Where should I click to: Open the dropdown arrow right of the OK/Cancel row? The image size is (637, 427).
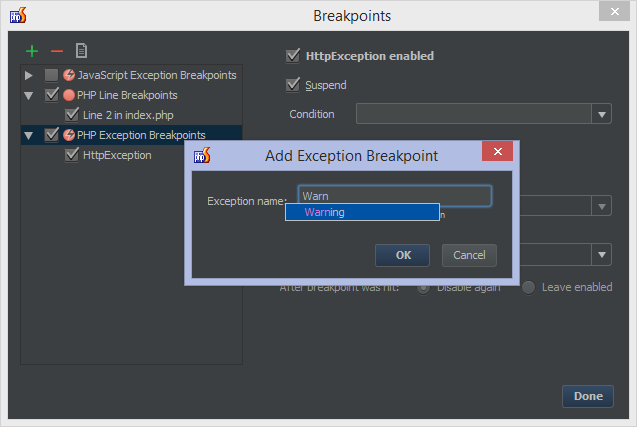click(602, 255)
